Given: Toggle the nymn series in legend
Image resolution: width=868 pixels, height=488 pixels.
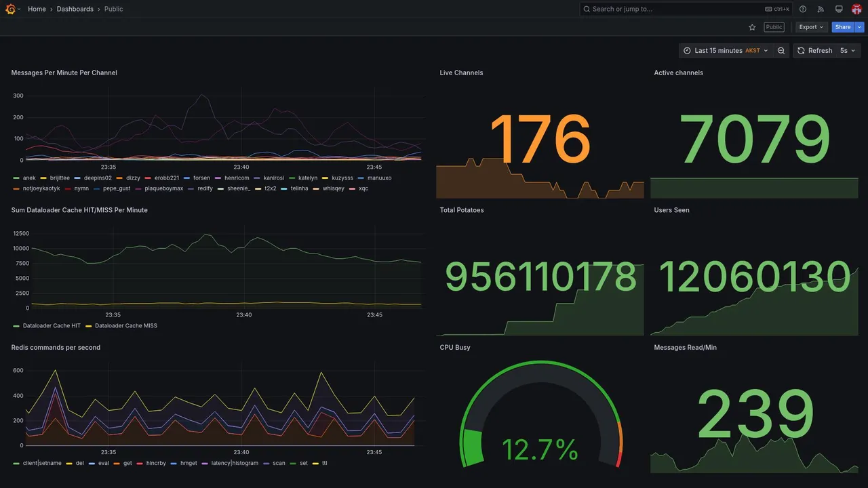Looking at the screenshot, I should tap(81, 188).
